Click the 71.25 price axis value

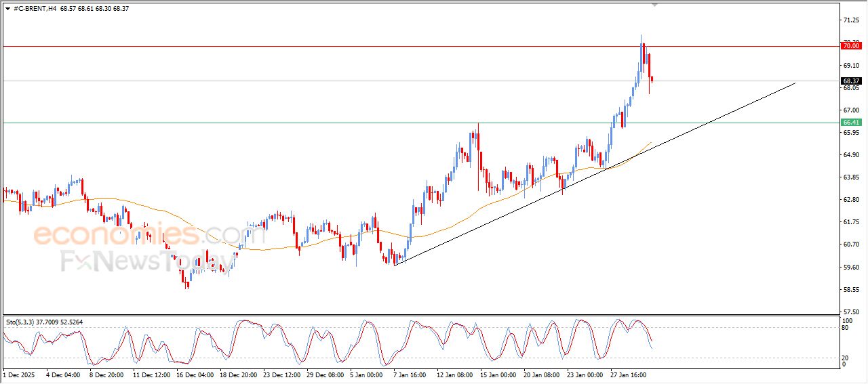850,20
